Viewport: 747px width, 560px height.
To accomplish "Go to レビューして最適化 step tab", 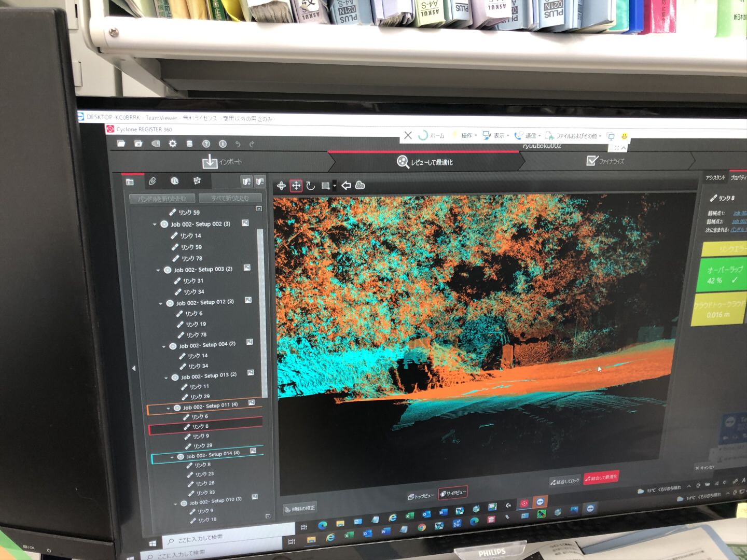I will coord(425,162).
